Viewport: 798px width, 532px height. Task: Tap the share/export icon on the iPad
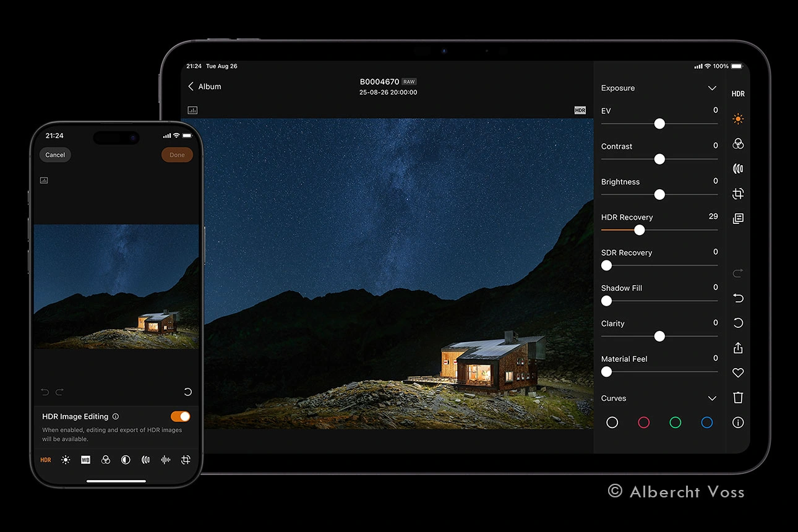(x=737, y=348)
